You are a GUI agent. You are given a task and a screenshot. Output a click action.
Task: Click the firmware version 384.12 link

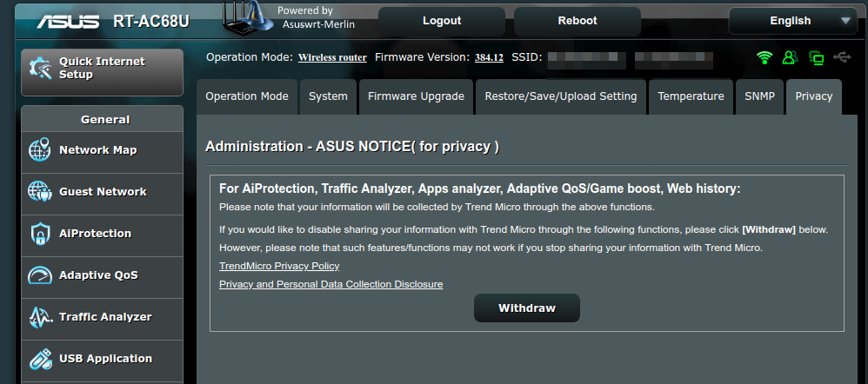coord(490,57)
